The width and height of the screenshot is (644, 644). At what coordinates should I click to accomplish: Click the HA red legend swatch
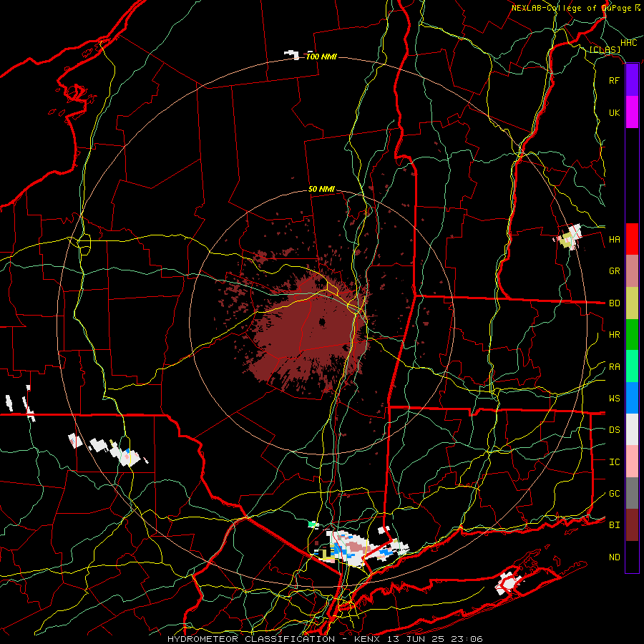click(x=632, y=239)
